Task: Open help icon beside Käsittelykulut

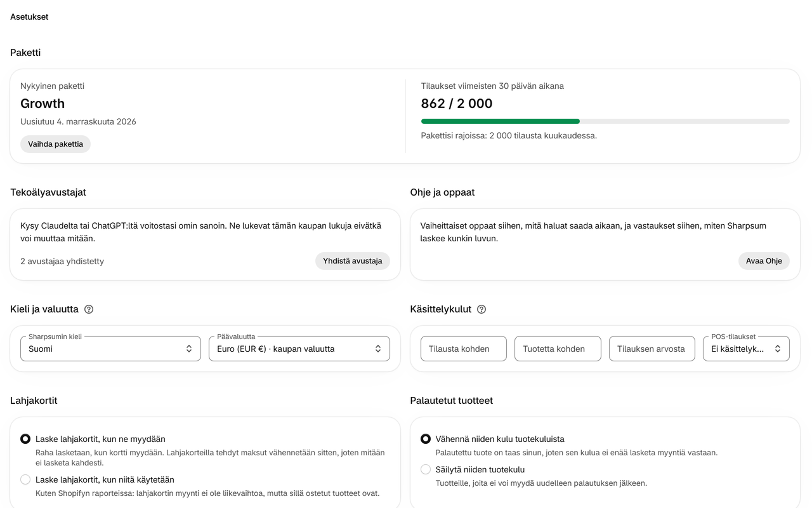Action: click(x=481, y=309)
